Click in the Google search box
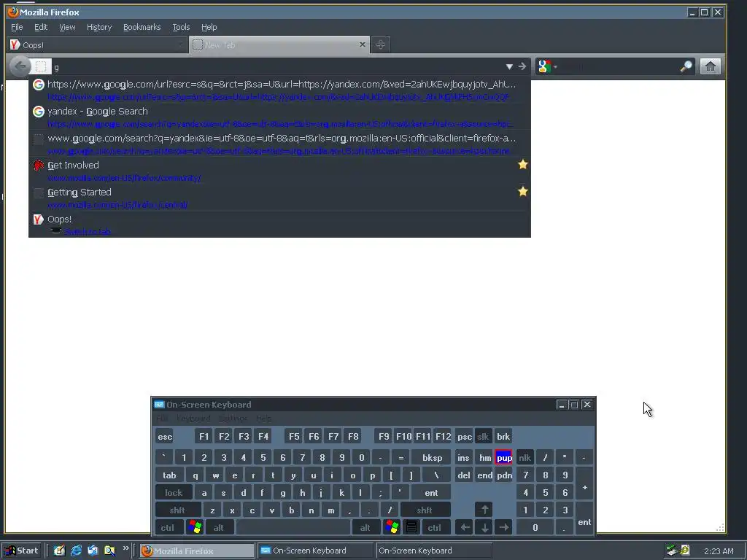The width and height of the screenshot is (747, 560). pos(619,66)
